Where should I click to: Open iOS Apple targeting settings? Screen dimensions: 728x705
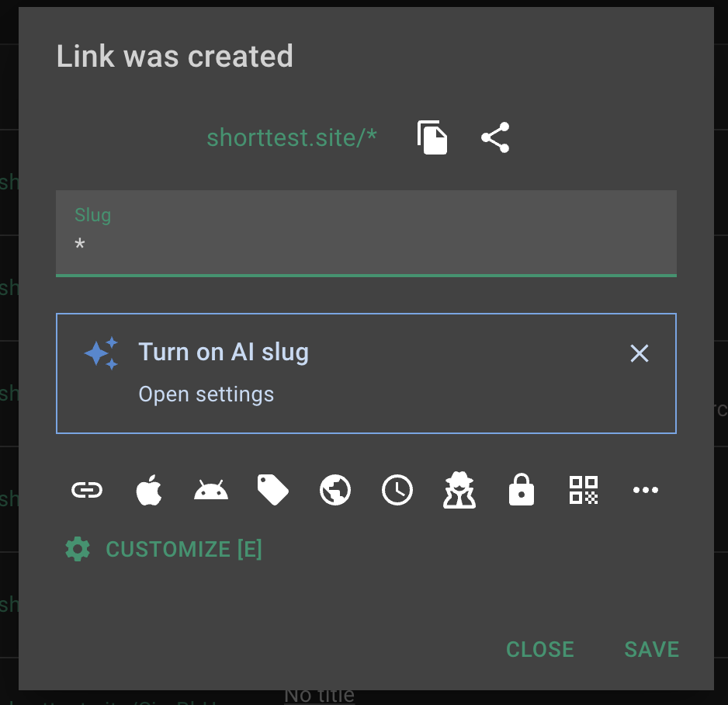tap(149, 490)
